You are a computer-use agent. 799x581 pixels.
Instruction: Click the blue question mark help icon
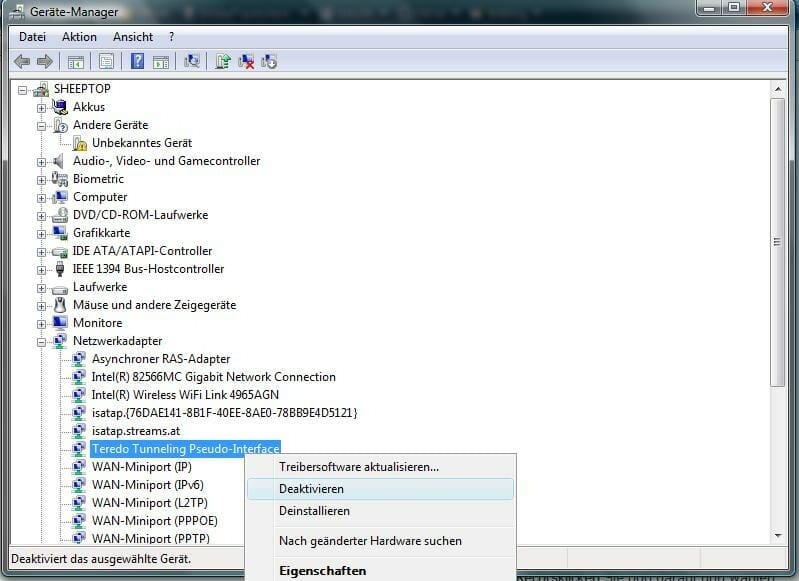pyautogui.click(x=137, y=62)
